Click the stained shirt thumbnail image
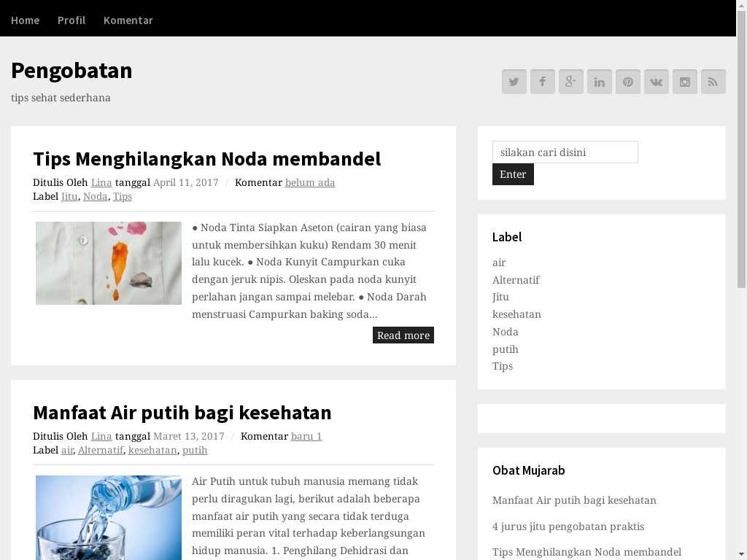The width and height of the screenshot is (747, 560). 109,263
